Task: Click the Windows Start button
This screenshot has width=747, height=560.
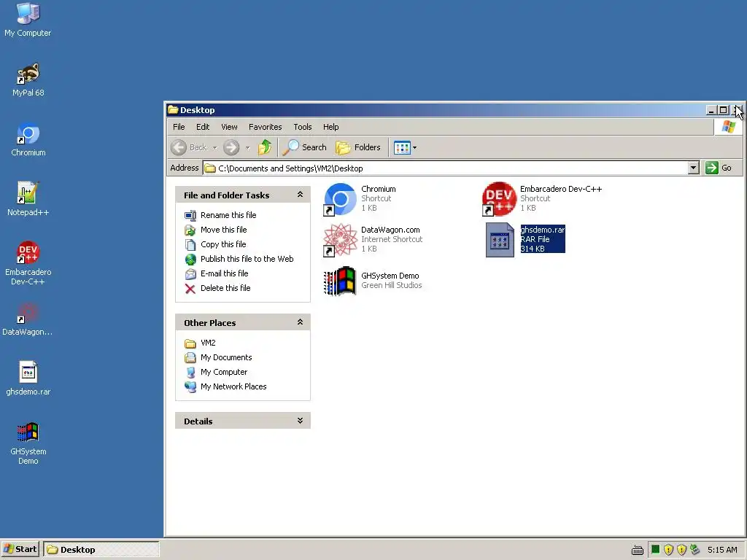Action: point(20,550)
